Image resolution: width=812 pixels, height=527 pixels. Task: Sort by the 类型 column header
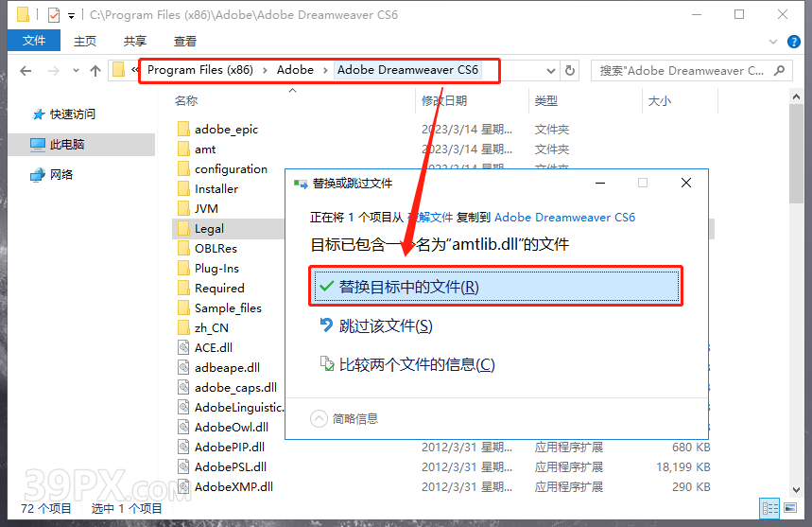pos(545,100)
